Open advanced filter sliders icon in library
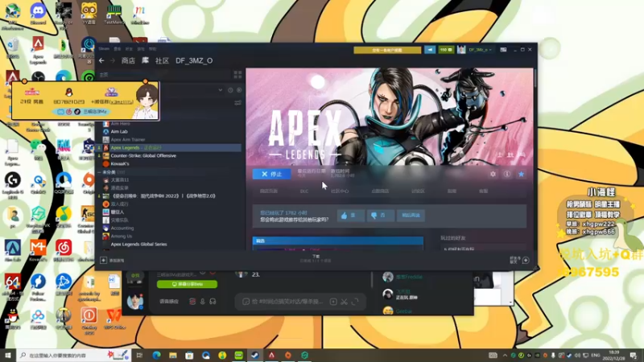 click(237, 103)
